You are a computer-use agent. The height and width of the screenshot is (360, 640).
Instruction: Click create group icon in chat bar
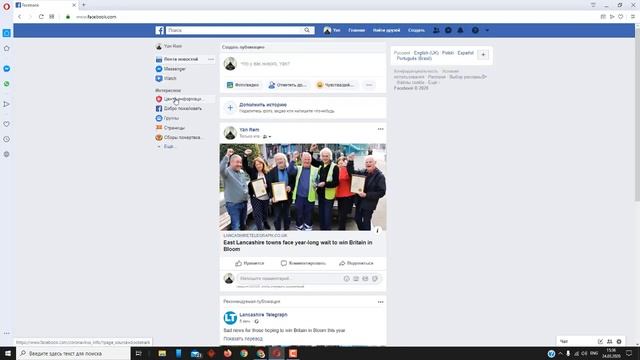[610, 342]
